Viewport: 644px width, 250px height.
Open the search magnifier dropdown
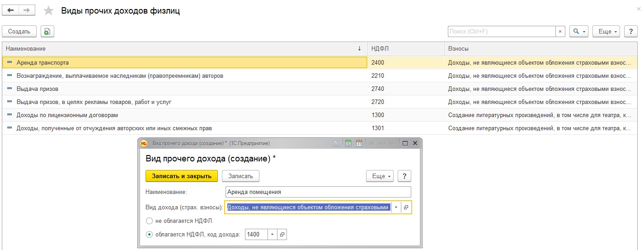578,31
